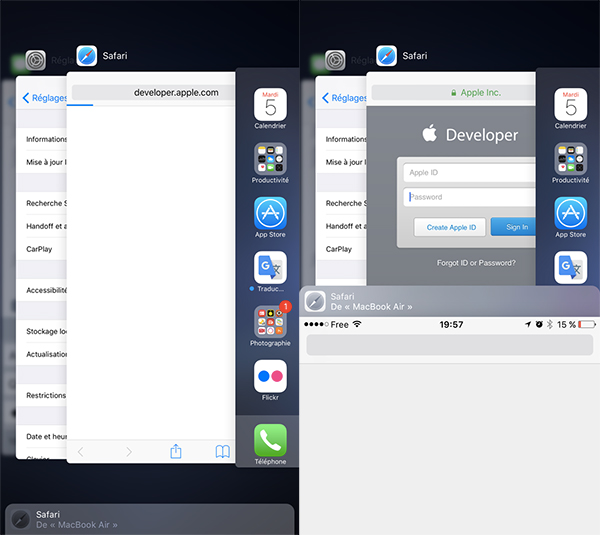Follow the Forgot ID or Password? link
600x535 pixels.
pyautogui.click(x=476, y=263)
